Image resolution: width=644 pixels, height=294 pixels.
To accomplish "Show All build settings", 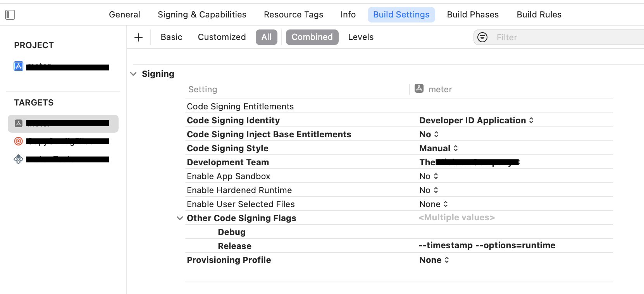I will pyautogui.click(x=266, y=37).
